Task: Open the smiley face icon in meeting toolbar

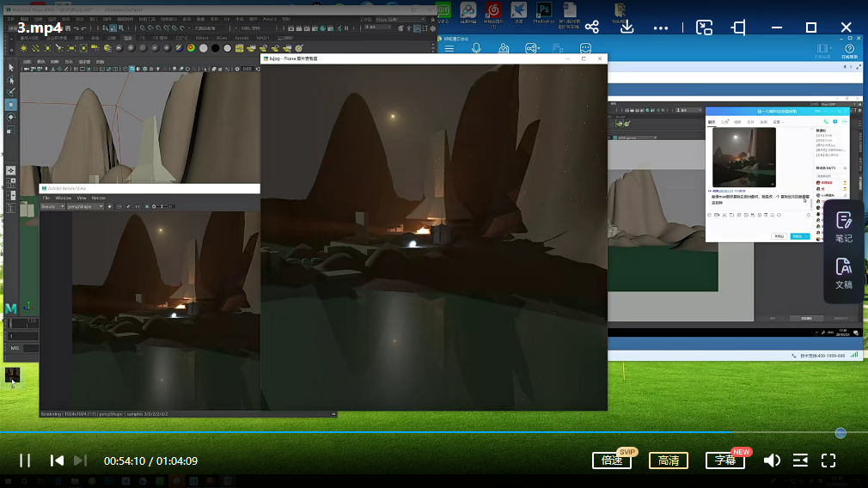Action: coord(585,48)
